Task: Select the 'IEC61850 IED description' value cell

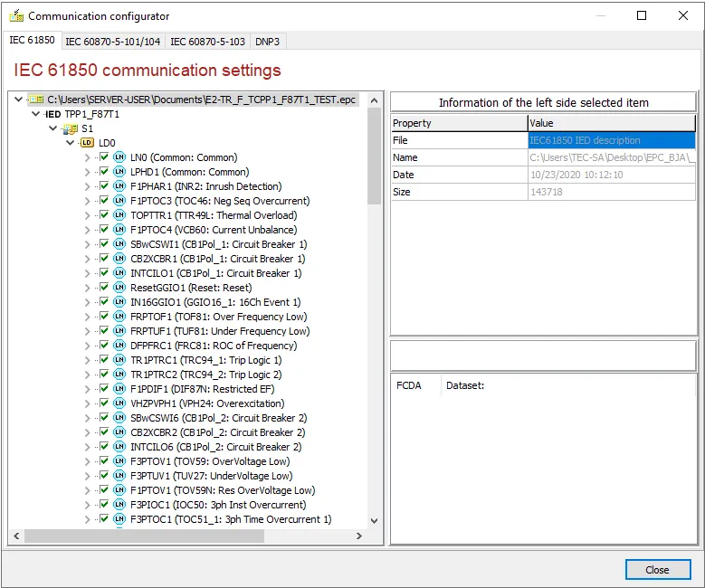Action: 612,140
